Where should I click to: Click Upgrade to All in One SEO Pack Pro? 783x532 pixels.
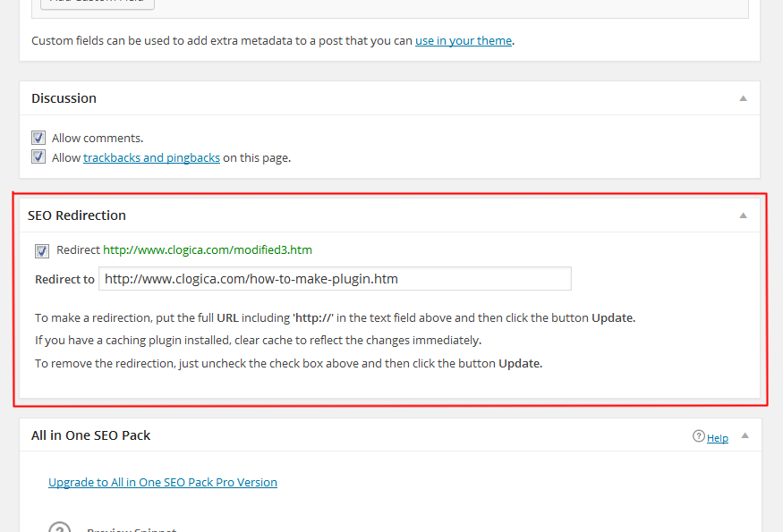(163, 482)
